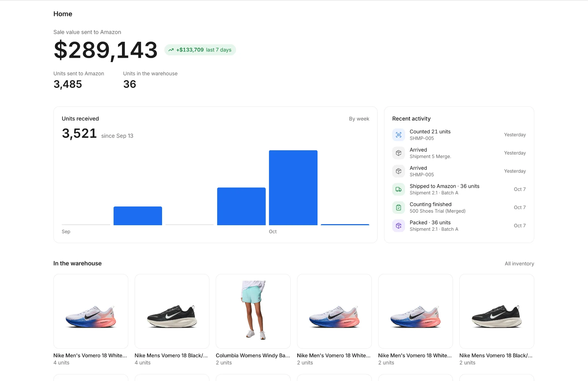The image size is (588, 381).
Task: Open the All inventory link
Action: click(519, 263)
